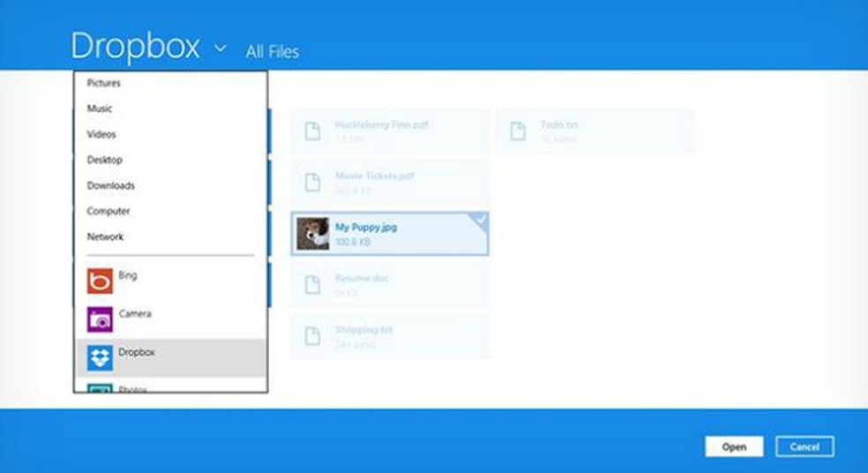Click the Resume.doc file icon
868x473 pixels.
pos(313,285)
